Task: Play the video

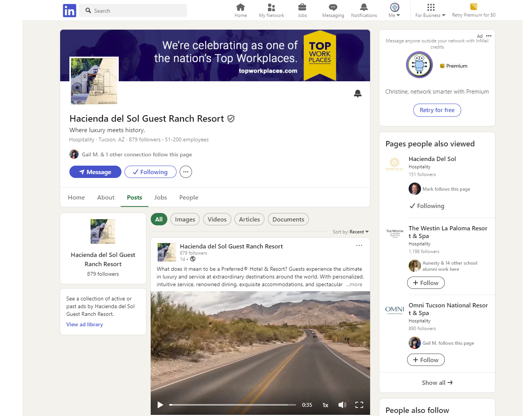Action: [x=160, y=405]
